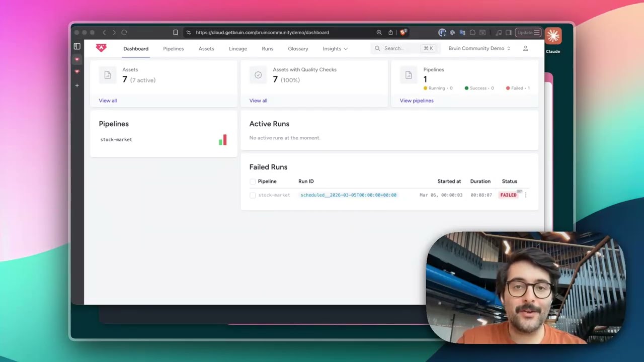
Task: Click View all under Quality Checks card
Action: pos(258,101)
